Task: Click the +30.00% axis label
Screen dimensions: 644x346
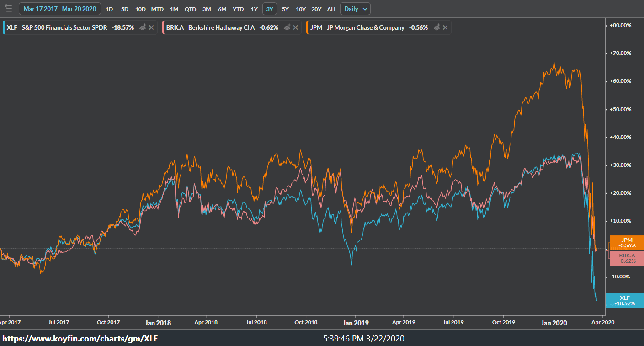Action: pos(620,165)
